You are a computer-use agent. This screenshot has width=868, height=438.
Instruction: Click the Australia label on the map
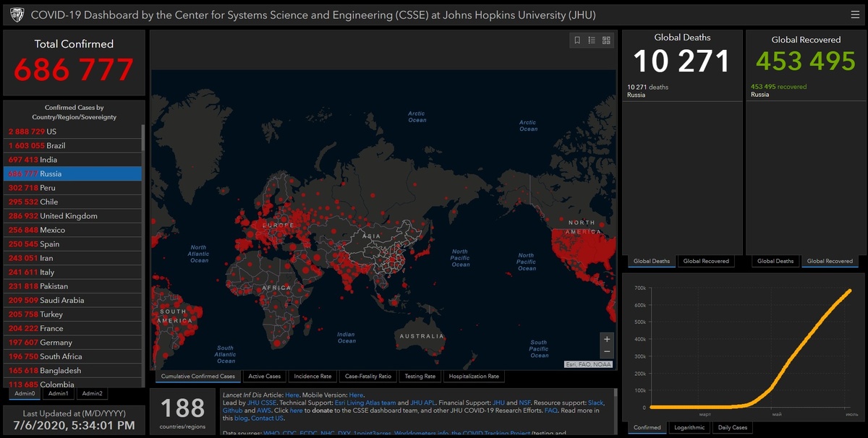click(x=422, y=336)
